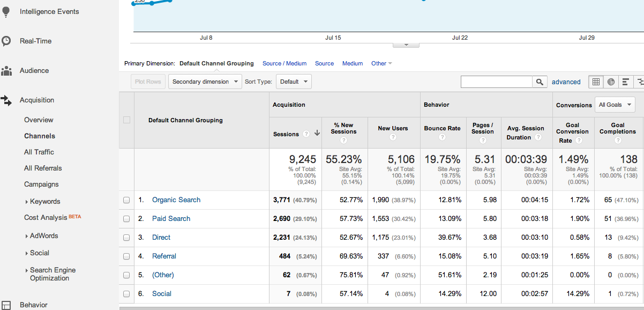Viewport: 644px width, 310px height.
Task: Switch to the pie chart percentage view
Action: point(611,82)
